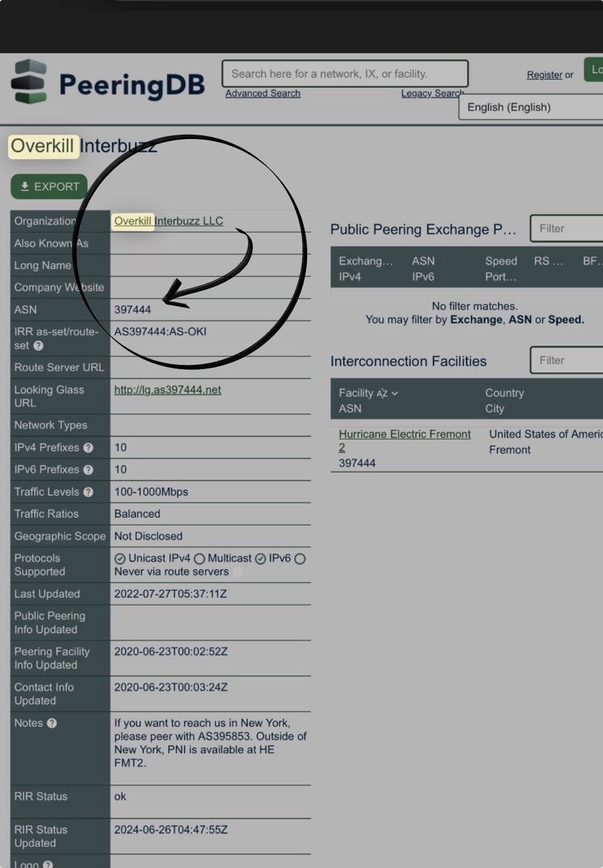Open help icon beside Traffic Levels
The image size is (603, 868).
coord(88,492)
